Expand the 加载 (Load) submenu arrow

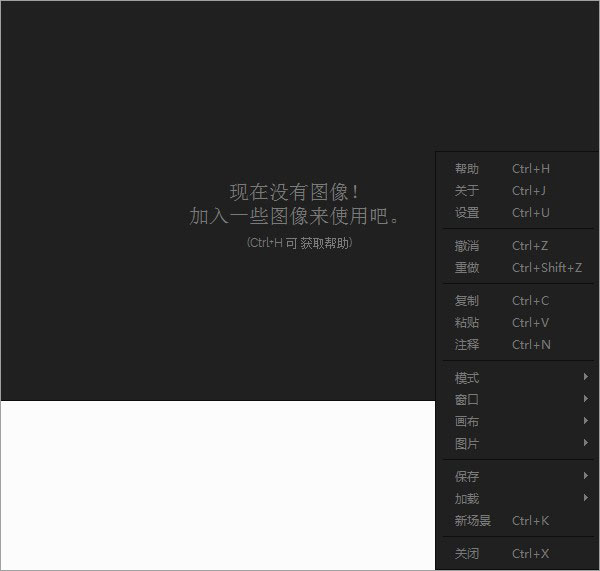point(585,499)
